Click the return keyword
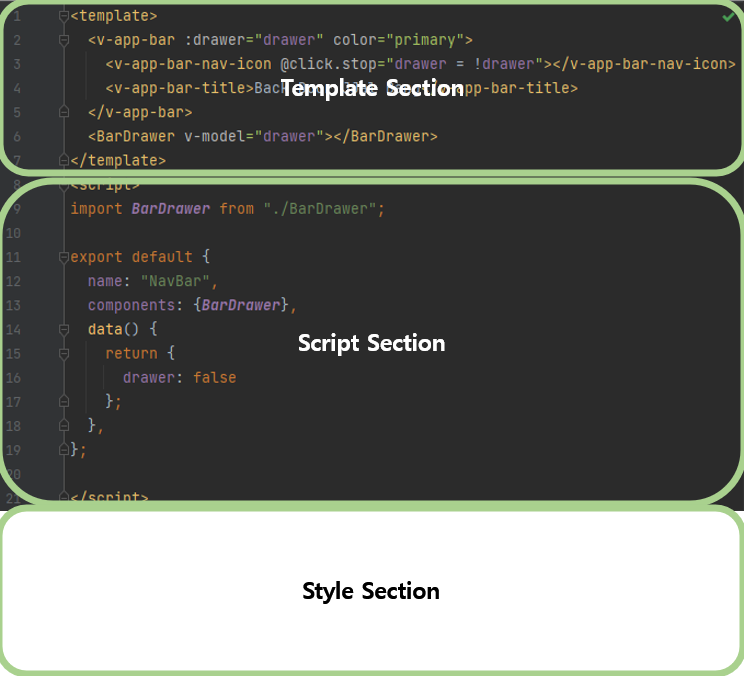The height and width of the screenshot is (676, 744). click(131, 353)
